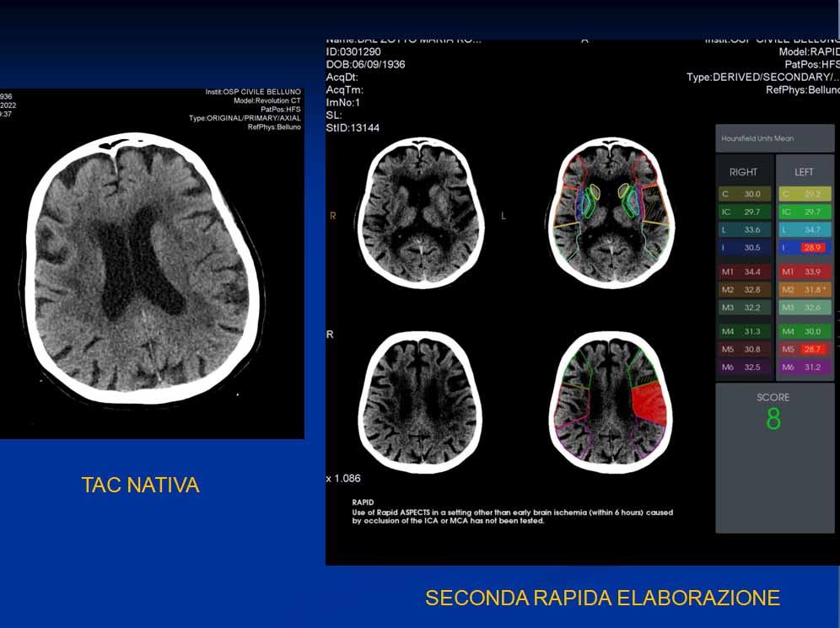Click the left I swatch showing 28.9
This screenshot has height=628, width=840.
pyautogui.click(x=805, y=248)
